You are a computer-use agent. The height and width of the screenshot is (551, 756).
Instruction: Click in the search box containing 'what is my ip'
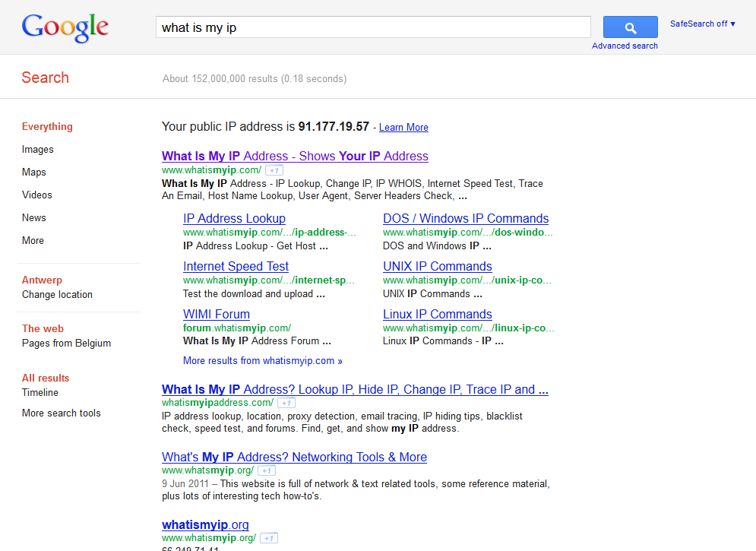[x=373, y=27]
